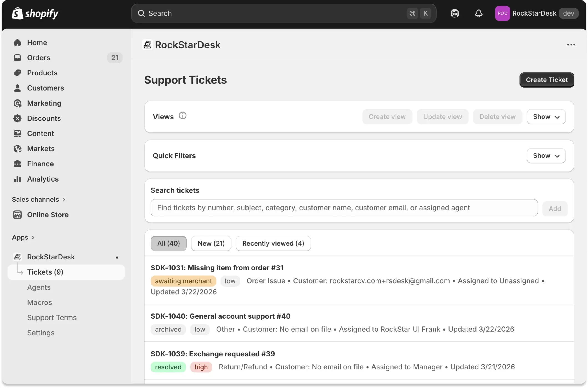
Task: Click the Customers person icon
Action: pos(17,88)
